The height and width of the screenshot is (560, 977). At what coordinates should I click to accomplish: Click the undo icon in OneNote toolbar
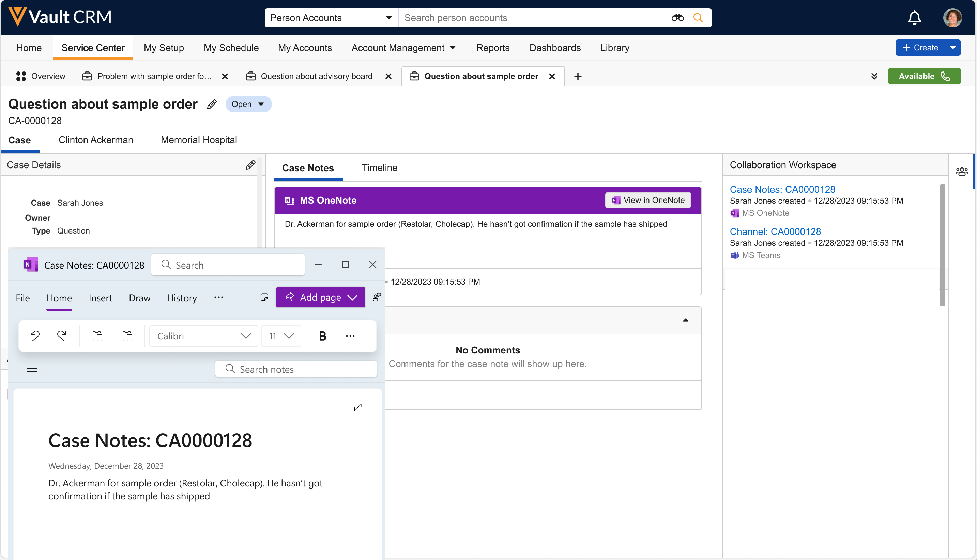pyautogui.click(x=35, y=336)
